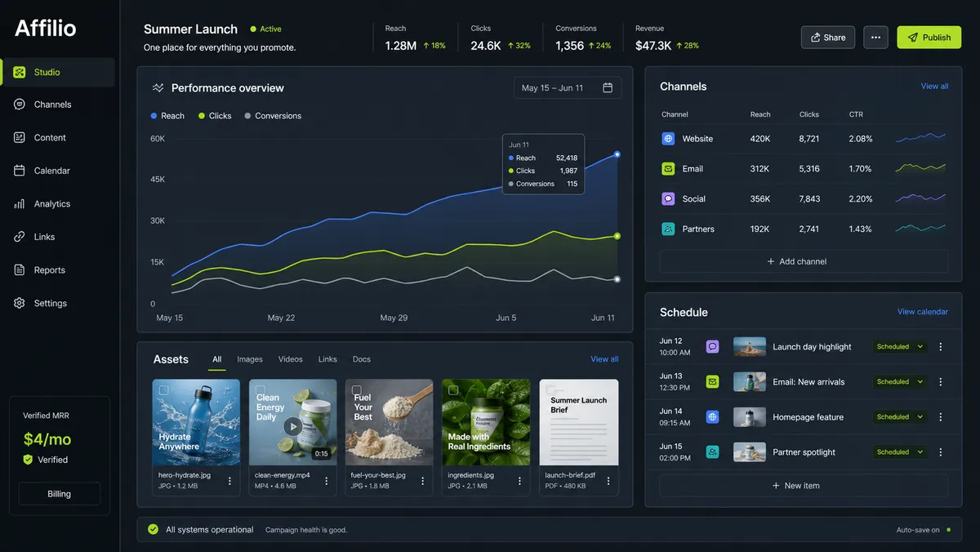Open options for ingredients.jpg

click(519, 481)
